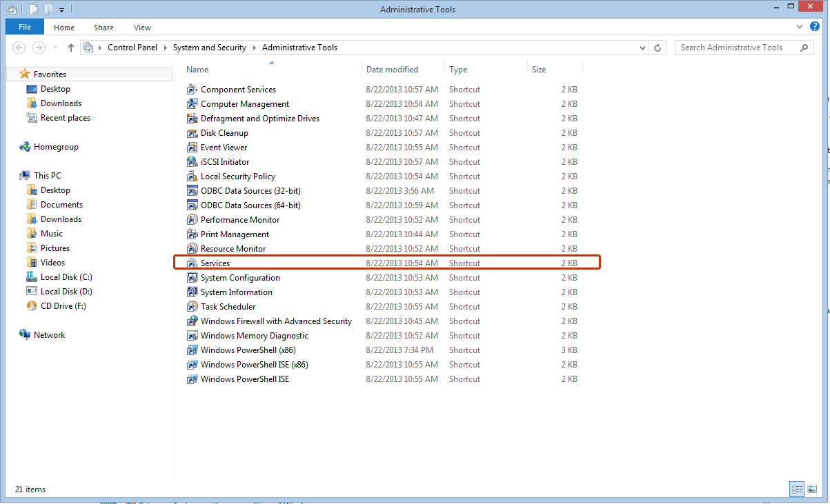The image size is (830, 504).
Task: Switch to the Share ribbon tab
Action: [104, 28]
